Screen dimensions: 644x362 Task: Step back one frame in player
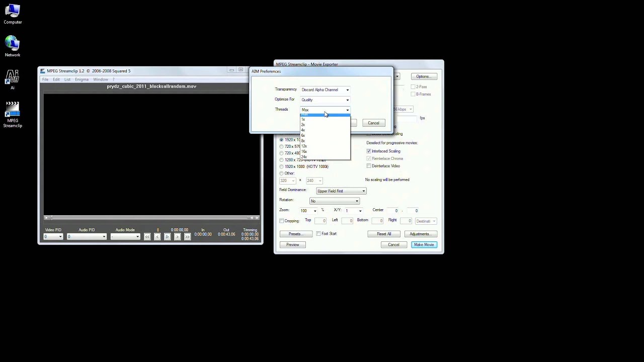point(157,237)
